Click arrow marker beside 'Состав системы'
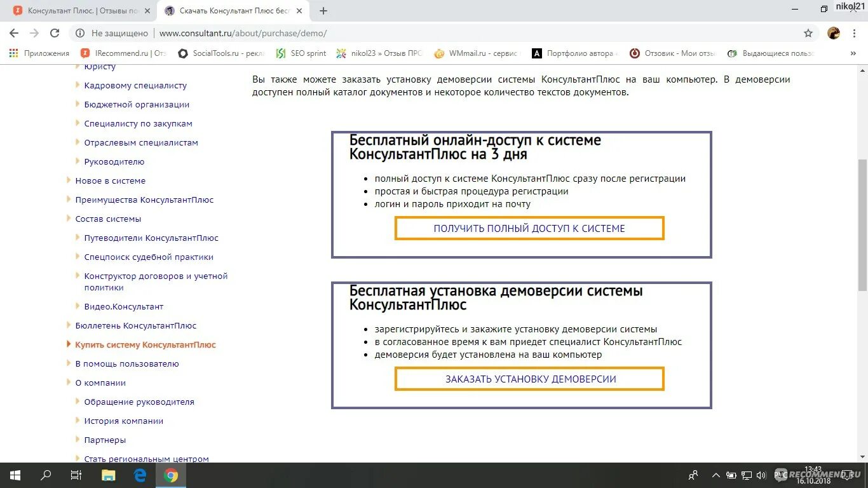 click(69, 219)
